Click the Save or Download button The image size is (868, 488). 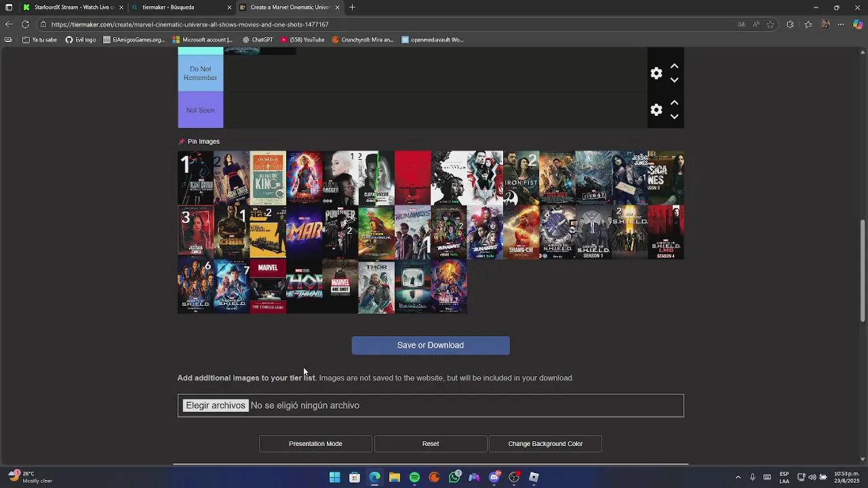431,345
